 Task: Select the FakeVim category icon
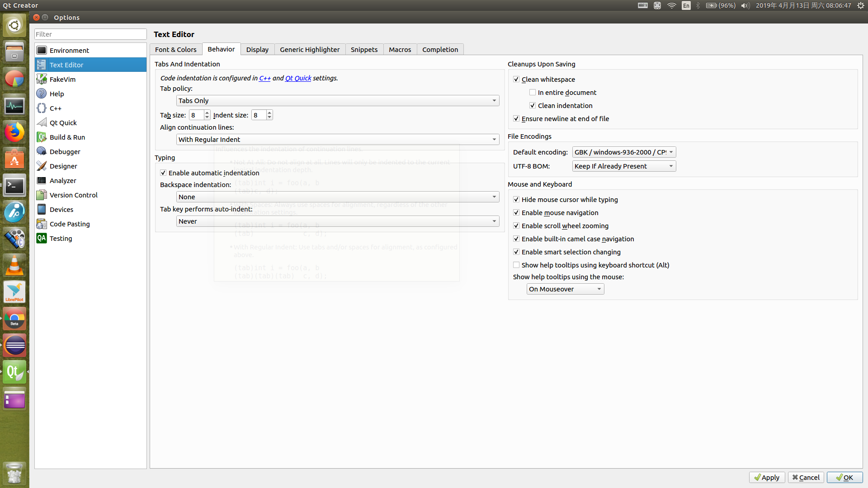pyautogui.click(x=42, y=79)
